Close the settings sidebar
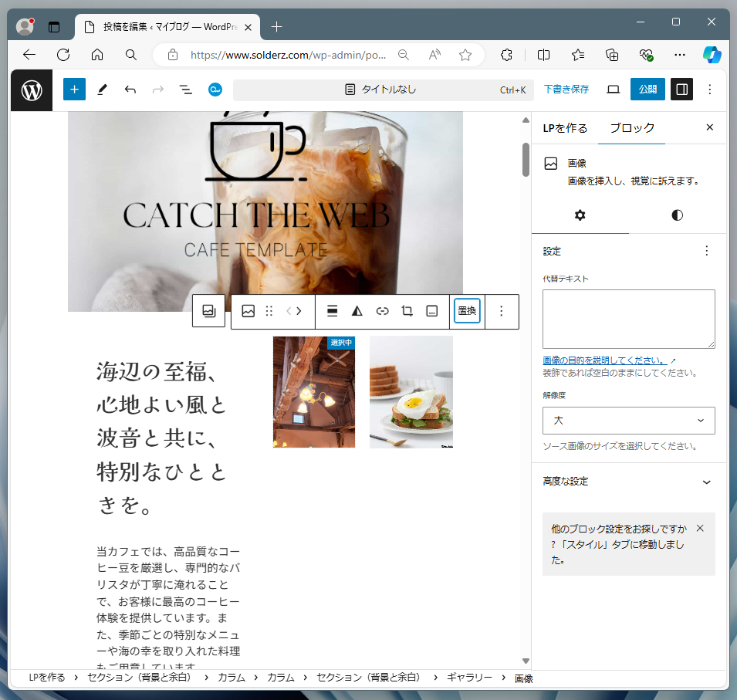The image size is (737, 700). pyautogui.click(x=710, y=127)
